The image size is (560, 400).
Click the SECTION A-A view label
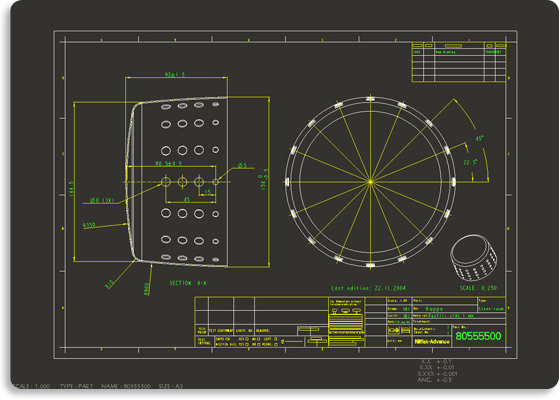pos(188,283)
